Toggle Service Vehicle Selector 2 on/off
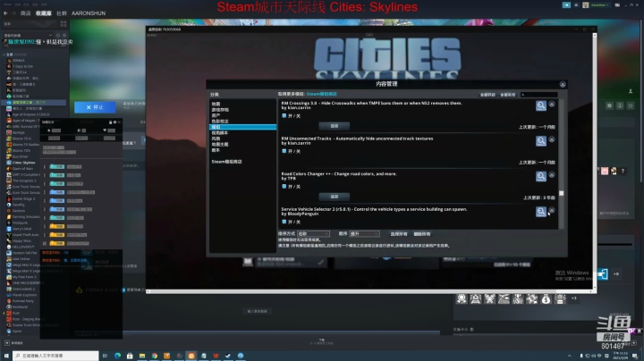 point(284,222)
